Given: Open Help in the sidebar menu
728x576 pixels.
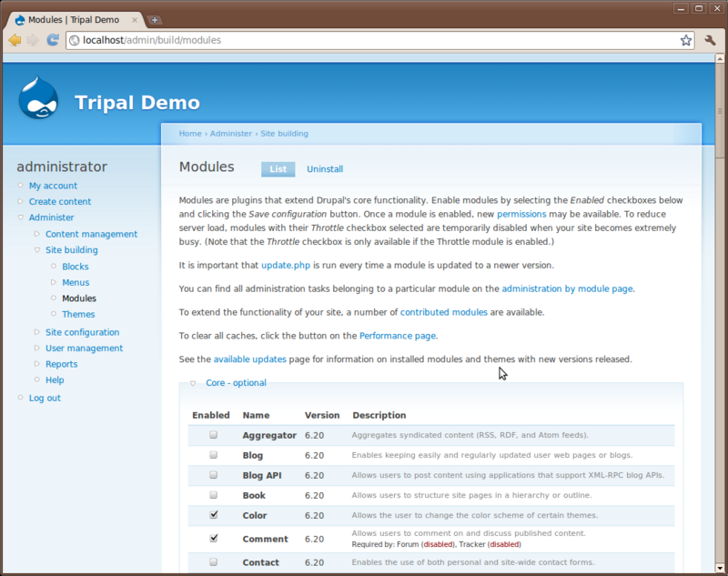Looking at the screenshot, I should (55, 380).
